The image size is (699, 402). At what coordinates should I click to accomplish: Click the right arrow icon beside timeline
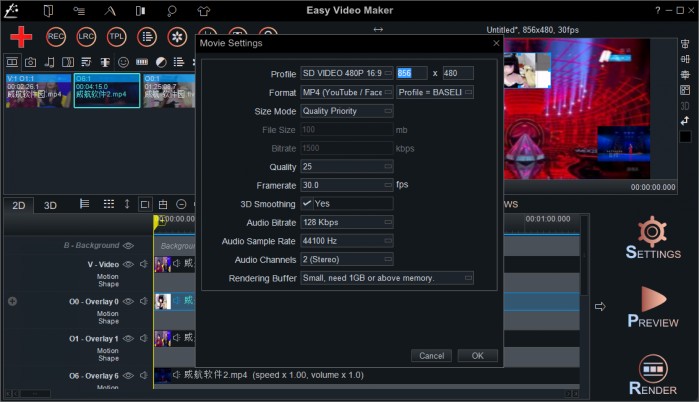coord(600,306)
